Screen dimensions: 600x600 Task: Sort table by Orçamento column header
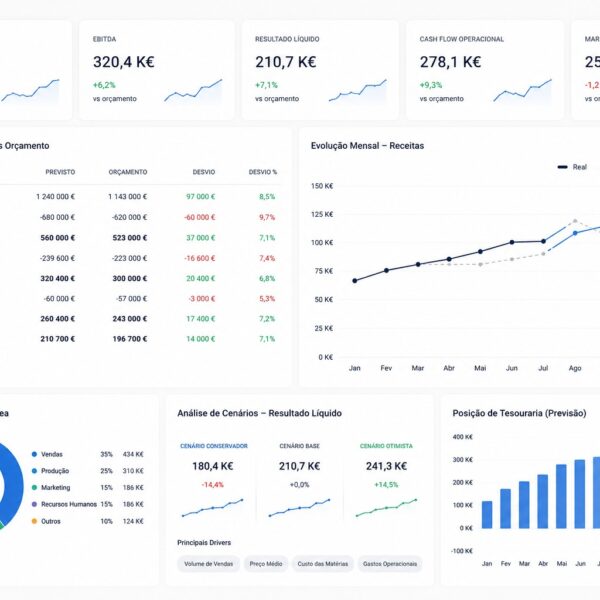pos(128,172)
